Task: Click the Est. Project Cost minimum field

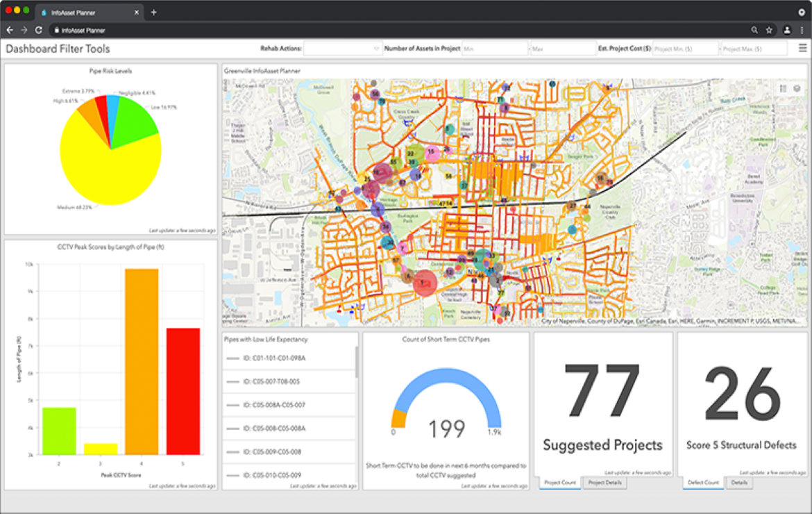Action: coord(685,49)
